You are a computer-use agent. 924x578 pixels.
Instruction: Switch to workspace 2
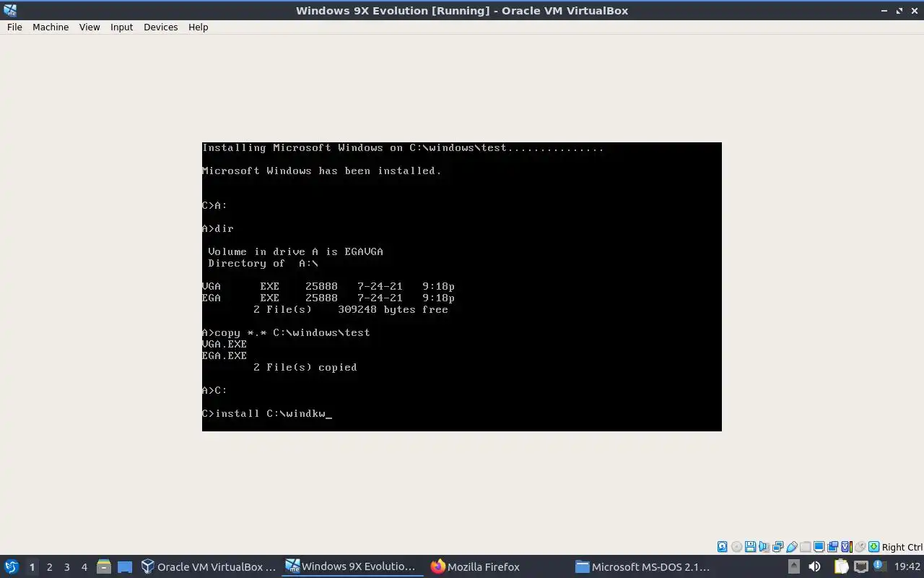point(49,567)
